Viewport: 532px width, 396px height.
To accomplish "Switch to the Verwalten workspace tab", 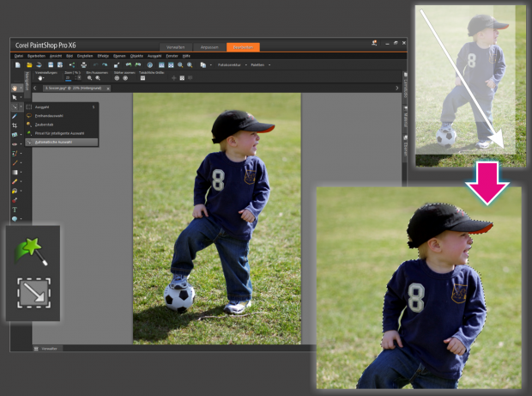I will point(177,46).
